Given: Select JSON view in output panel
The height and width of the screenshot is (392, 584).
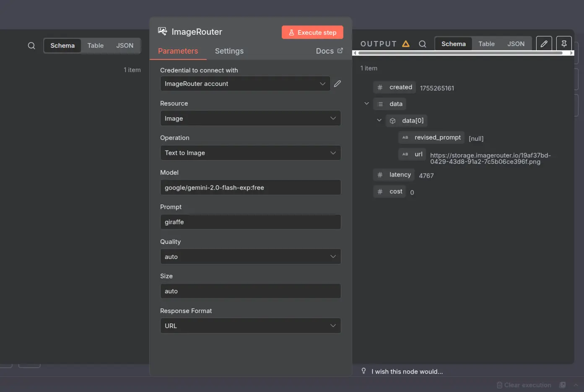Looking at the screenshot, I should point(516,44).
